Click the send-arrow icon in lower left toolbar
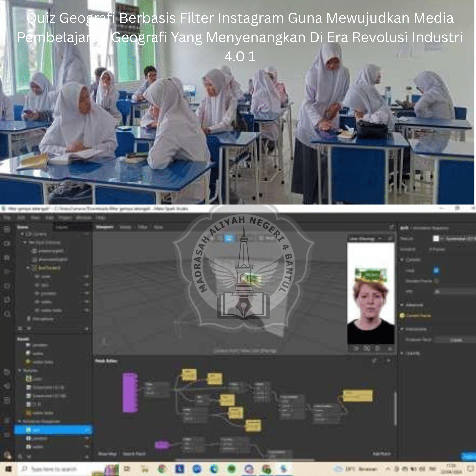Screen dimensions: 476x476 [7, 386]
